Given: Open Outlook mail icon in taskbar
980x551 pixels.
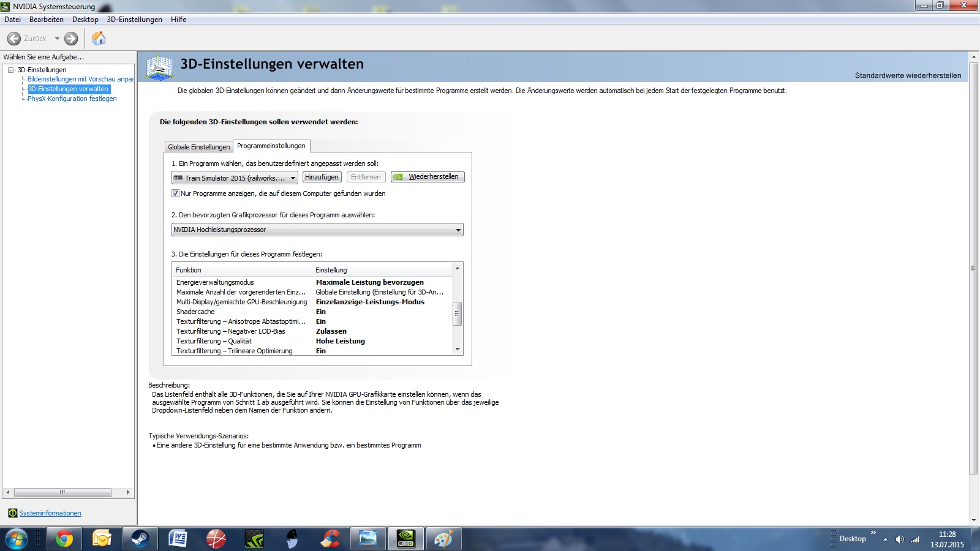Looking at the screenshot, I should click(102, 539).
